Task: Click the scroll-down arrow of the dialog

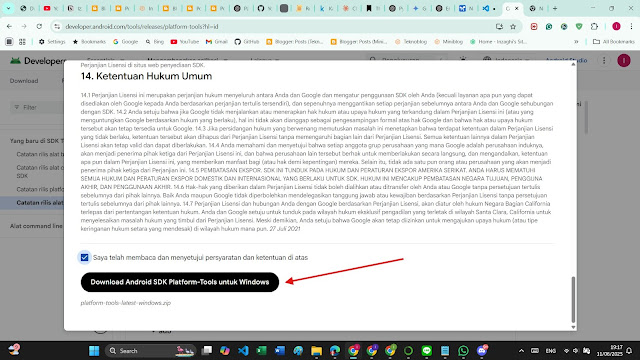Action: click(x=573, y=327)
